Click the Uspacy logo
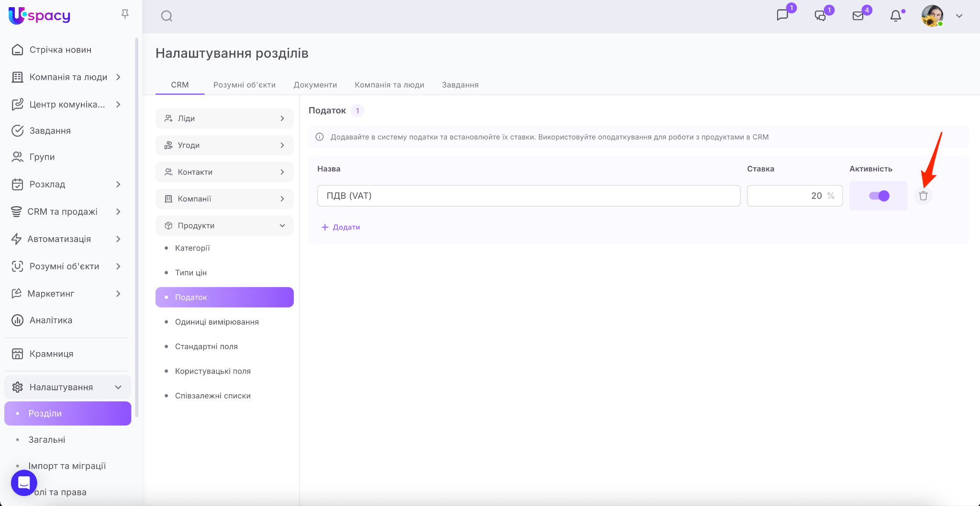 40,16
